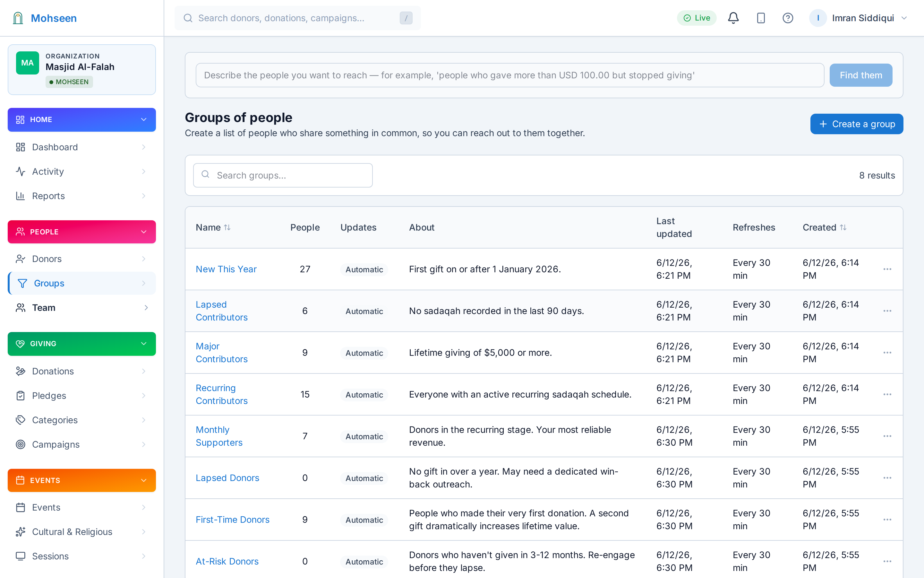
Task: Expand the Events item chevron
Action: 143,507
